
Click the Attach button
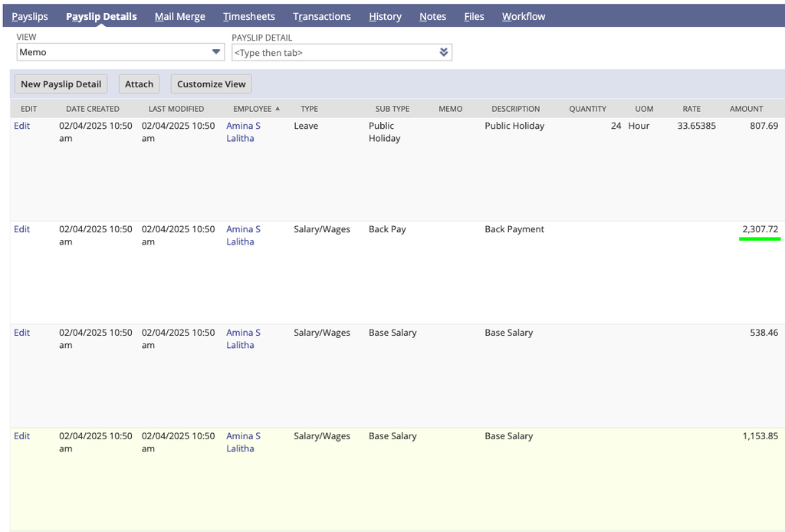(140, 84)
